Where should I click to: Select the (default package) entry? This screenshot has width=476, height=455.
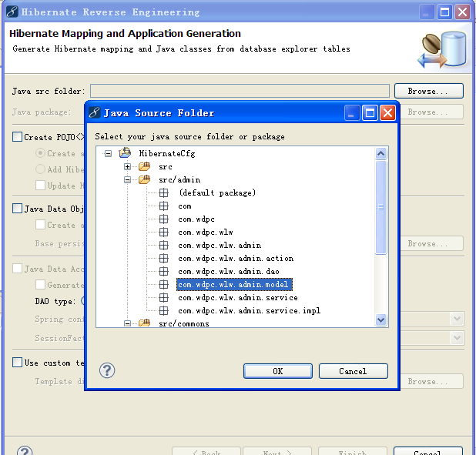point(217,192)
